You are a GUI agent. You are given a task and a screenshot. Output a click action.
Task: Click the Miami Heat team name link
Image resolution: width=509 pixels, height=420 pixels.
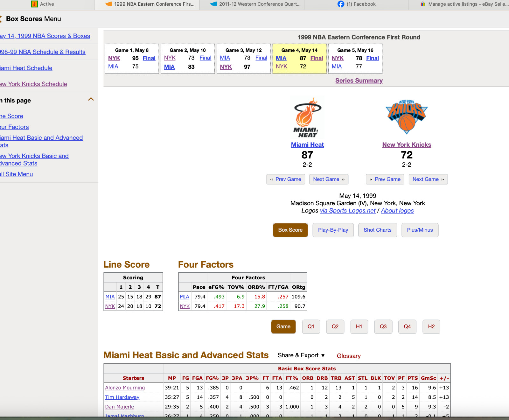(x=307, y=145)
